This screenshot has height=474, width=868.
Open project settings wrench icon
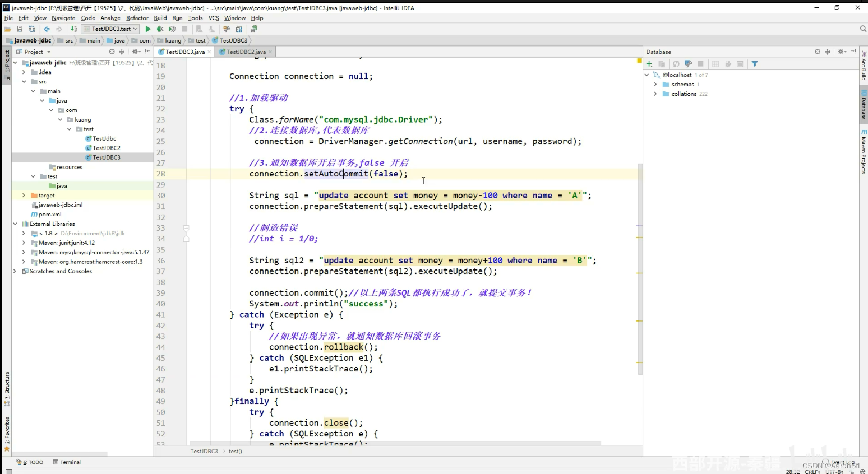[x=227, y=29]
